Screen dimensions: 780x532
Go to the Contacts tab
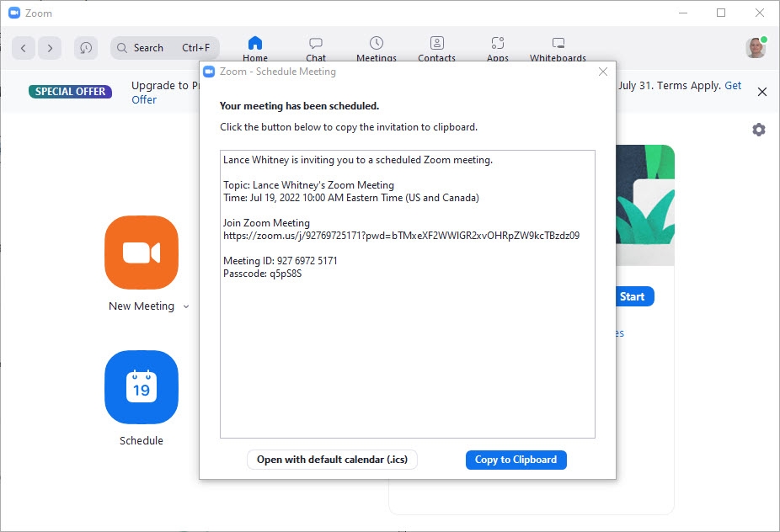click(x=437, y=49)
